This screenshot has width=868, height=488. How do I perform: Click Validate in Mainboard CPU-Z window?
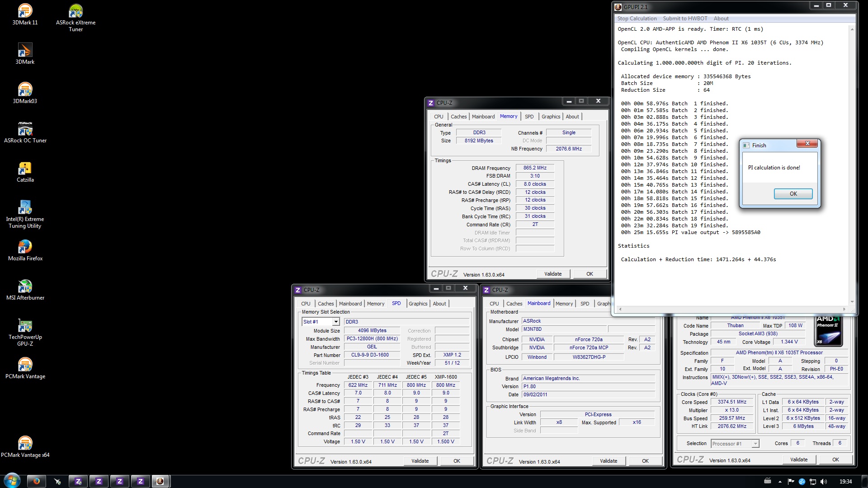click(x=609, y=461)
